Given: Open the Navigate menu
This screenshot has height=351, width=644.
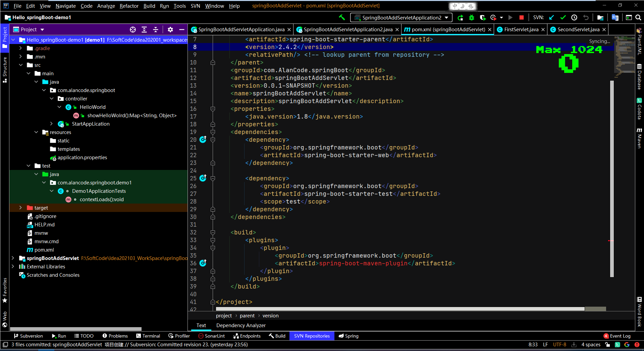Looking at the screenshot, I should point(66,6).
